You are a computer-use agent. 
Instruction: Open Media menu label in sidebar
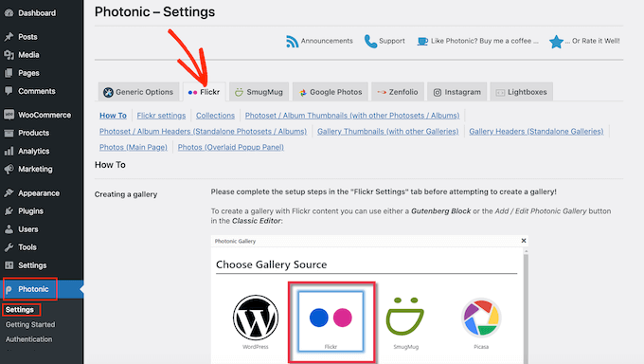pos(28,55)
